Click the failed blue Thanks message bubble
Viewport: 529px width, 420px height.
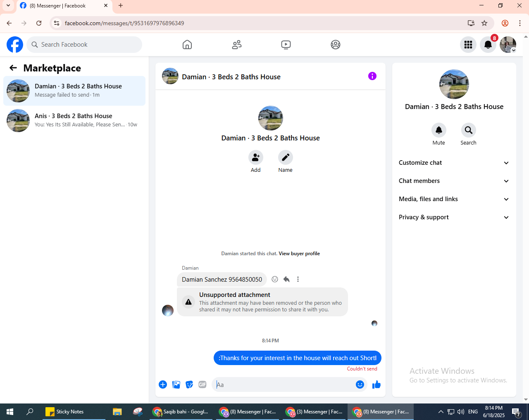298,358
